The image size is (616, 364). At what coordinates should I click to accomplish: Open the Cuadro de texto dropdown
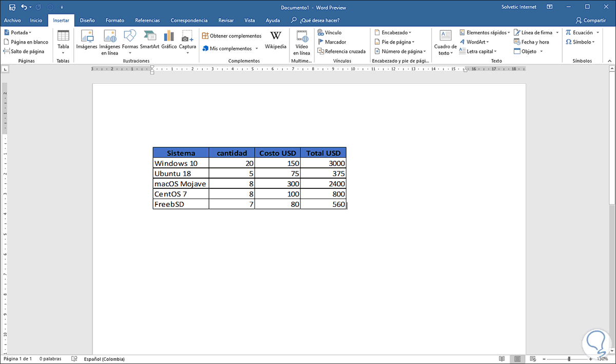coord(445,42)
